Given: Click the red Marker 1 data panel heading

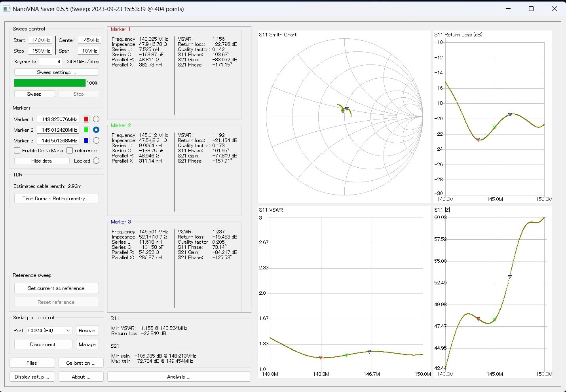Looking at the screenshot, I should point(120,29).
